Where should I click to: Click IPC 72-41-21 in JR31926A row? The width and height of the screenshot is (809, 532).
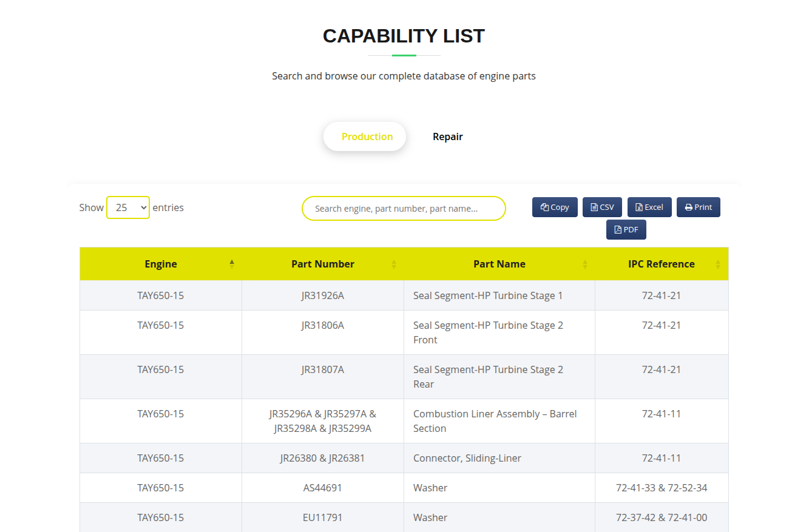coord(662,295)
